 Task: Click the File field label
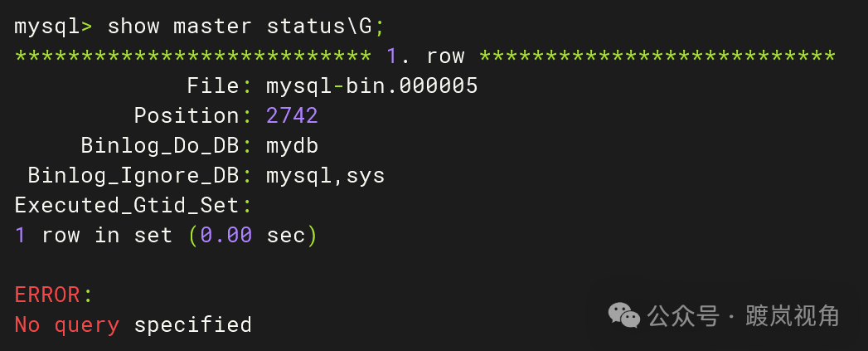tap(213, 86)
